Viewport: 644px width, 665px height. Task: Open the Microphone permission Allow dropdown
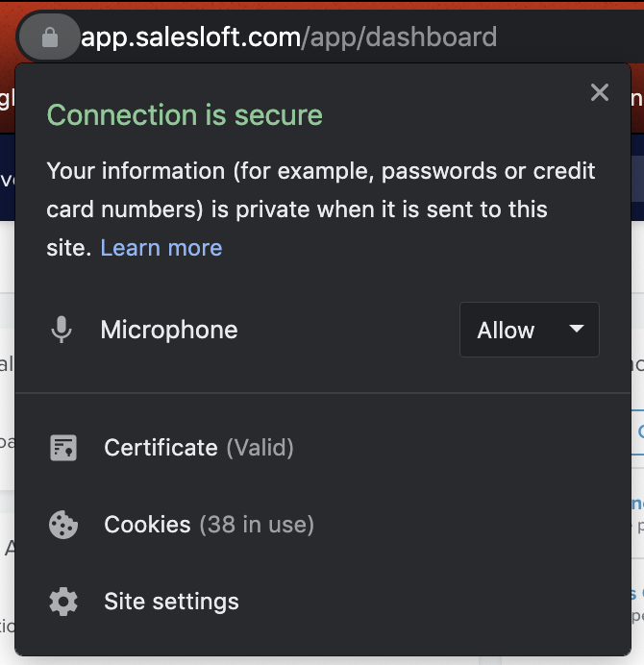529,330
